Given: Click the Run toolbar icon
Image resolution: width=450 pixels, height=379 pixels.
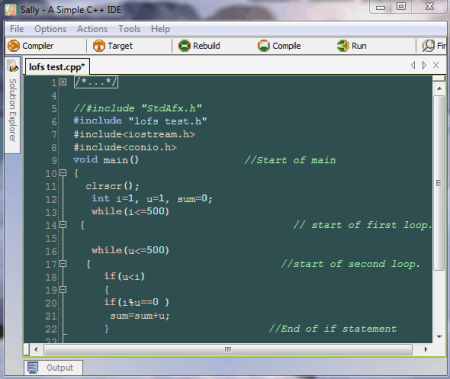Looking at the screenshot, I should 343,46.
